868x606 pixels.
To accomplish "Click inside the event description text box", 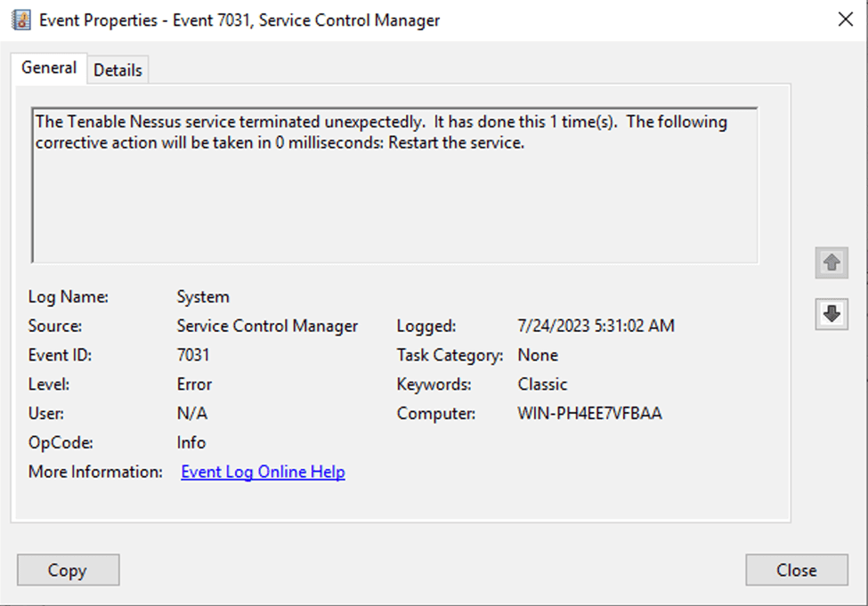I will click(394, 196).
